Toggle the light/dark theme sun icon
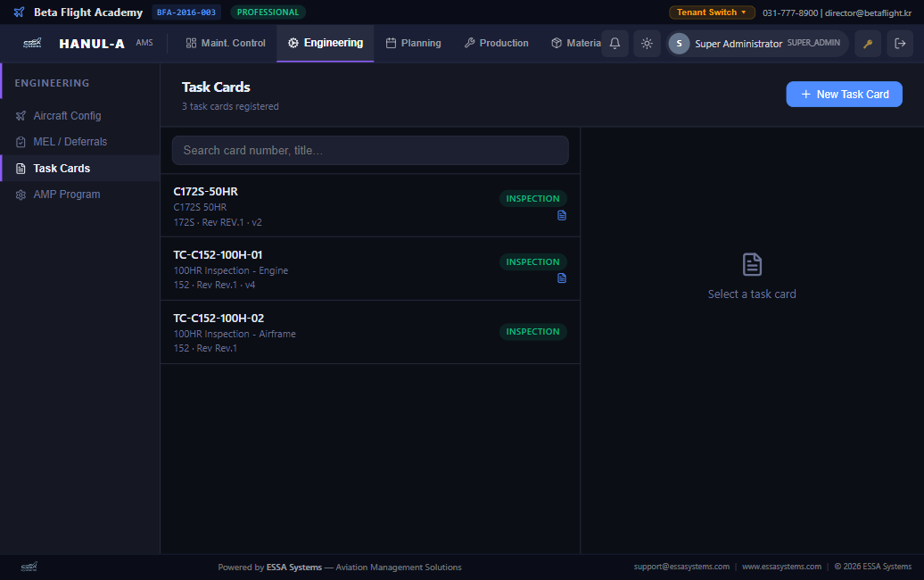924x580 pixels. coord(647,44)
